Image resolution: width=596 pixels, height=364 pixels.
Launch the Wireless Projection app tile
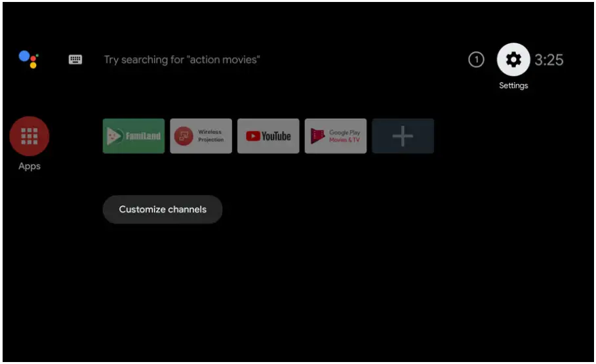[x=201, y=136]
